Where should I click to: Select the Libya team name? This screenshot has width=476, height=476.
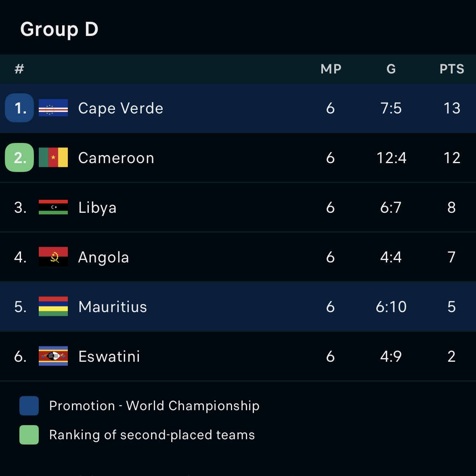97,208
